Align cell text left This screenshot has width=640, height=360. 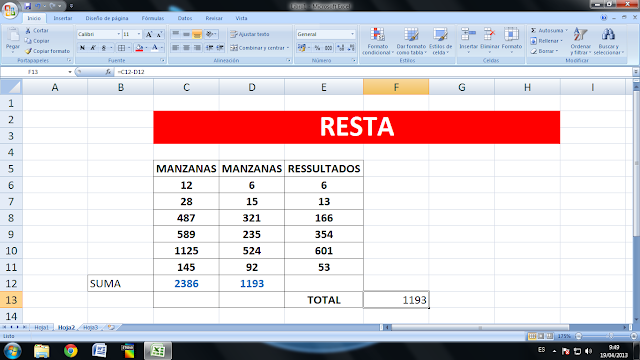point(176,48)
